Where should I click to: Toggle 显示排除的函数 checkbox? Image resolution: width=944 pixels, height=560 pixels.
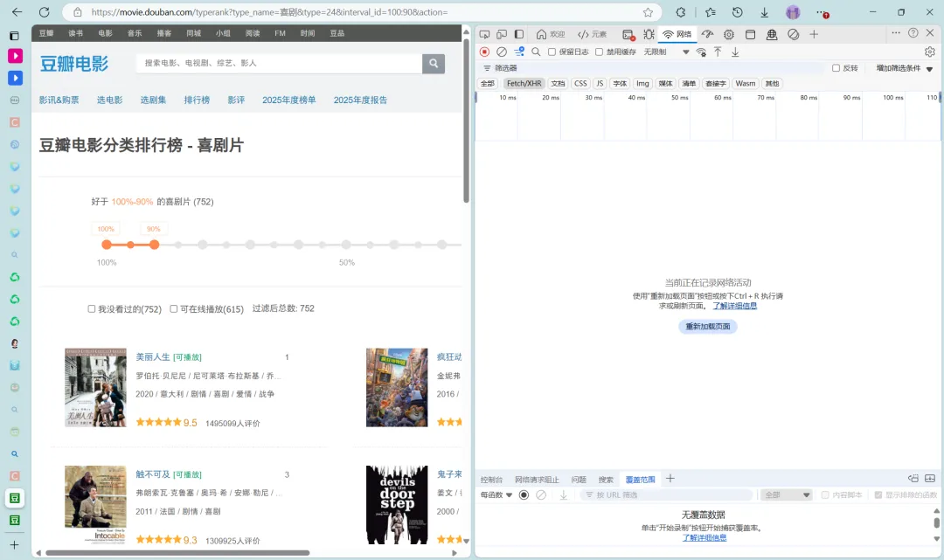tap(878, 494)
